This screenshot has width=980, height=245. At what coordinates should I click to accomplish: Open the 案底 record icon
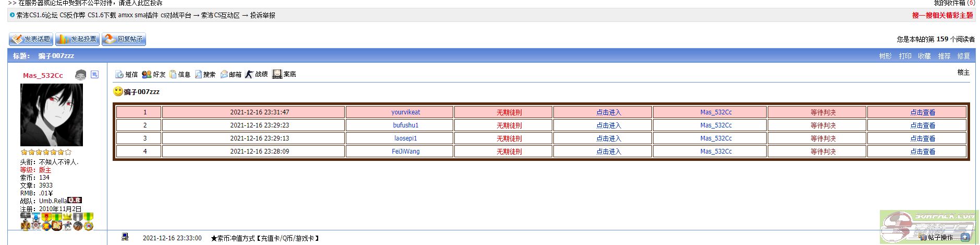(x=277, y=74)
